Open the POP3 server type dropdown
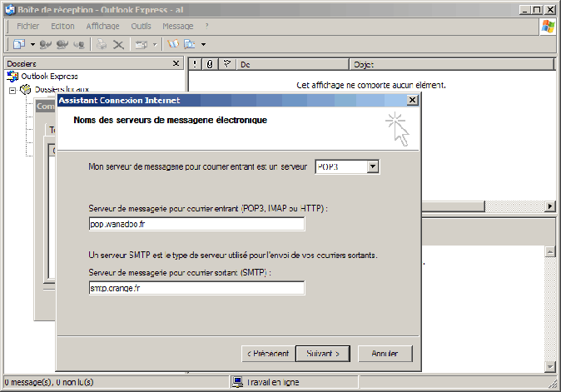The width and height of the screenshot is (561, 392). pos(373,166)
